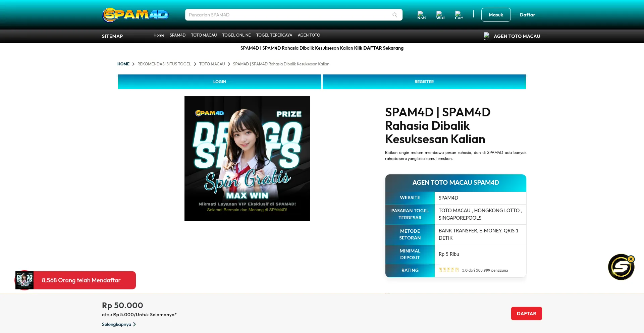Click the METODE SETORAN label

click(x=410, y=234)
